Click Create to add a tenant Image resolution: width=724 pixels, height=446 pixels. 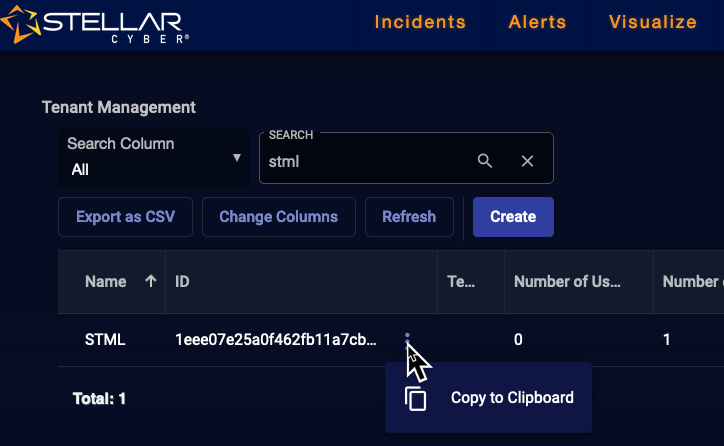click(513, 217)
